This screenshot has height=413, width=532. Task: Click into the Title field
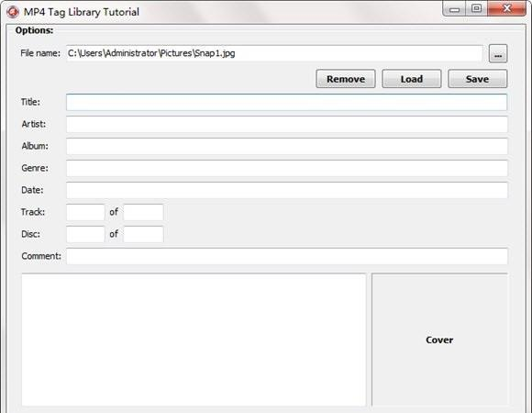tap(287, 102)
